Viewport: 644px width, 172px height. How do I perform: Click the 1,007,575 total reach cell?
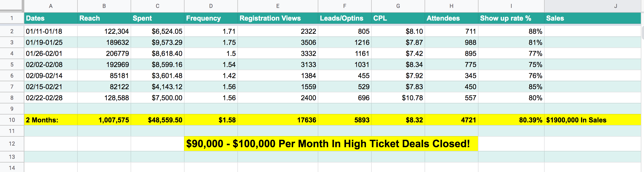point(104,120)
